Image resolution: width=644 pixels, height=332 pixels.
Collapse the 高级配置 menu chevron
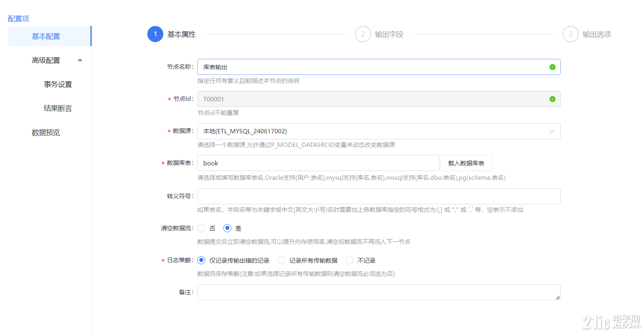point(80,60)
